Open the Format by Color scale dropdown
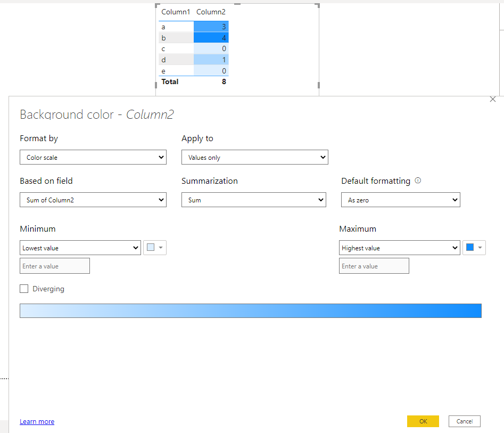 pyautogui.click(x=93, y=157)
